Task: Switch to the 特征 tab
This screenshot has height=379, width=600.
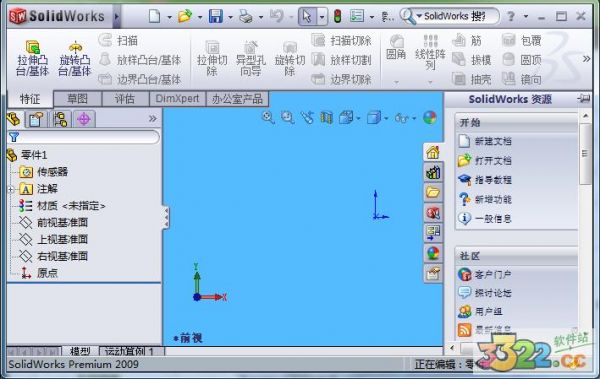Action: click(x=30, y=99)
